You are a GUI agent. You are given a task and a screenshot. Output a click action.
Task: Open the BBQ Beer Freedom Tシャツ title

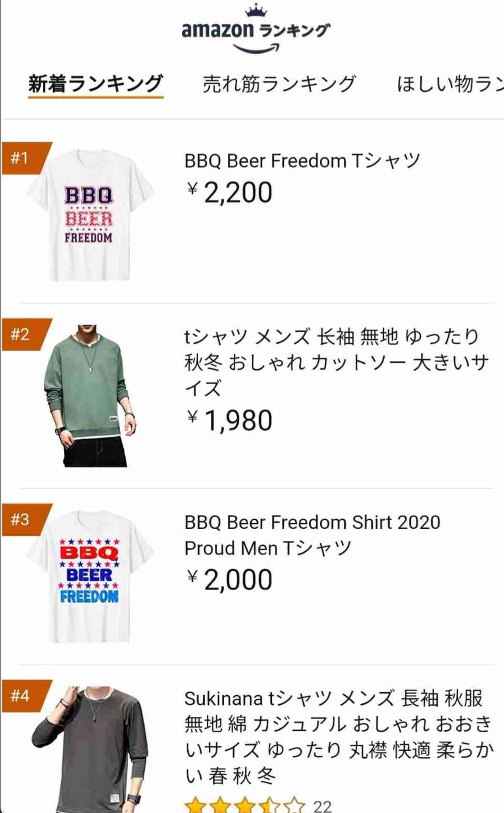coord(302,161)
